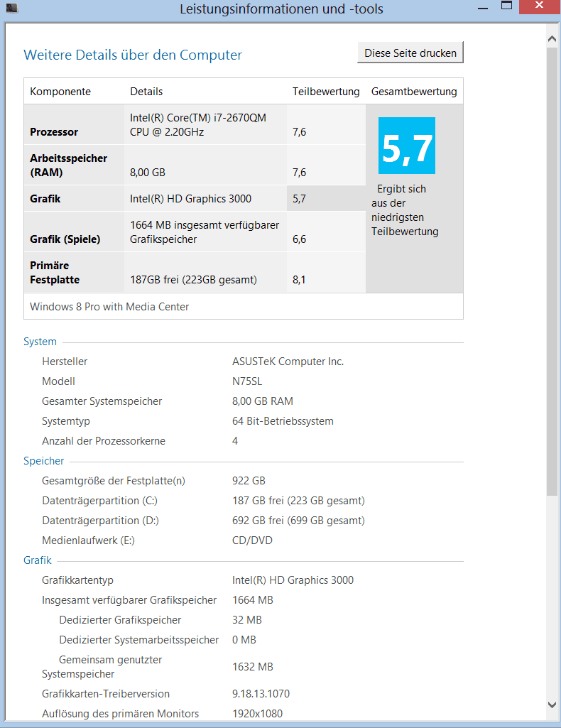This screenshot has width=561, height=728.
Task: Select the Modell value N75SL
Action: [x=247, y=381]
